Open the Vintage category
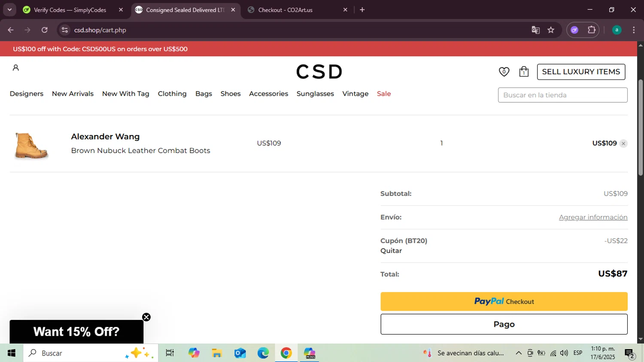This screenshot has height=362, width=644. pyautogui.click(x=355, y=94)
